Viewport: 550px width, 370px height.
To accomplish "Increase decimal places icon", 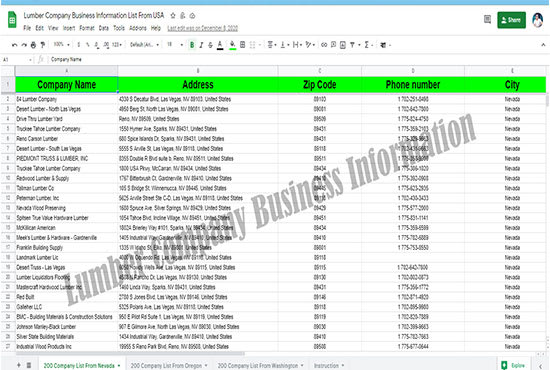I will [x=106, y=45].
